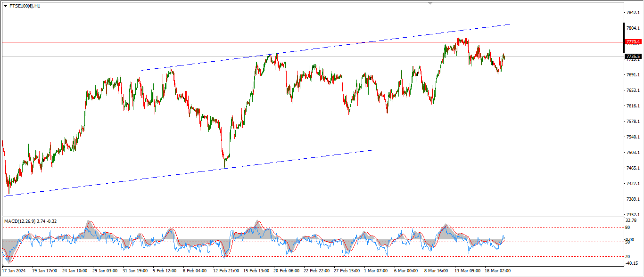Click the gray chart shift triangle marker
The width and height of the screenshot is (644, 277).
point(430,3)
